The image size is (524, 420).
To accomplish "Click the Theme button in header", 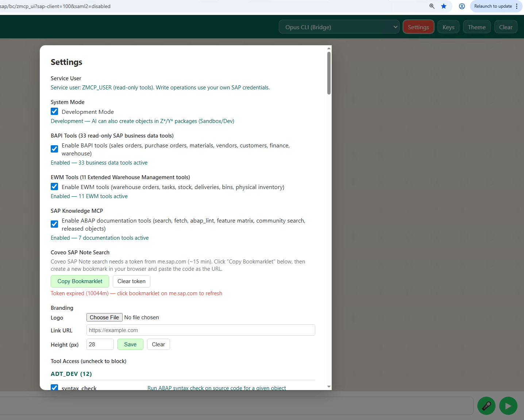I will click(x=477, y=27).
